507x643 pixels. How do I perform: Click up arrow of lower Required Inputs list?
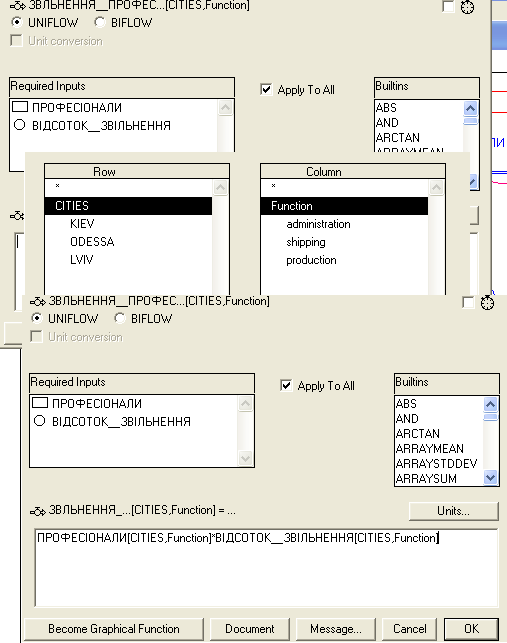(x=245, y=404)
